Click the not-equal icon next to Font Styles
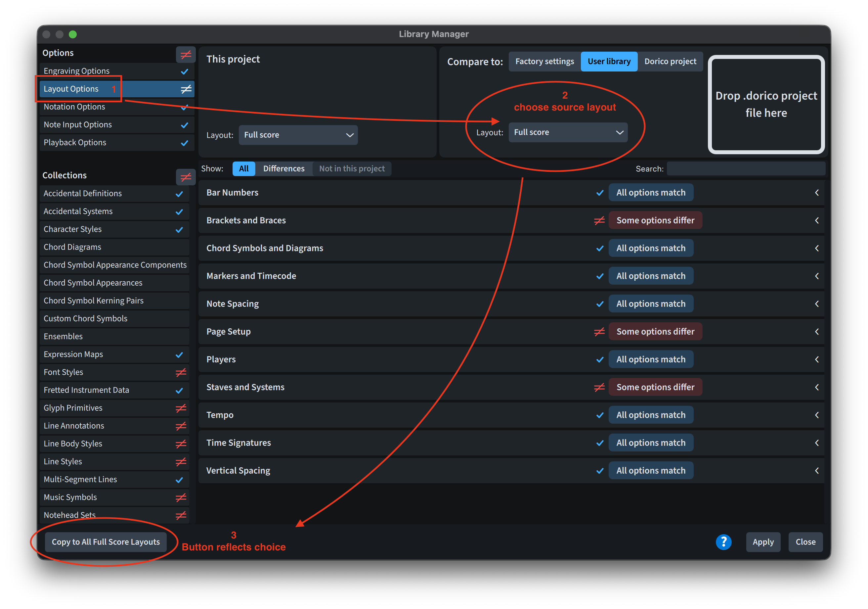The height and width of the screenshot is (609, 868). [181, 372]
